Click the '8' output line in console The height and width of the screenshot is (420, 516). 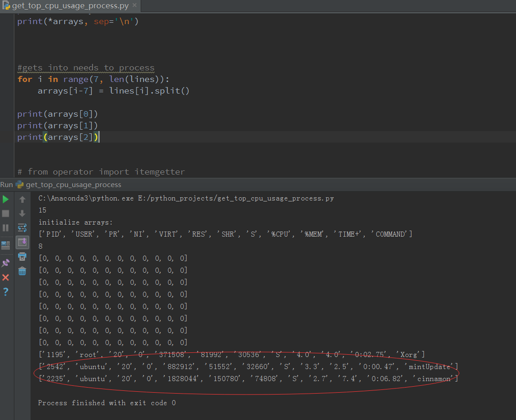pyautogui.click(x=40, y=246)
